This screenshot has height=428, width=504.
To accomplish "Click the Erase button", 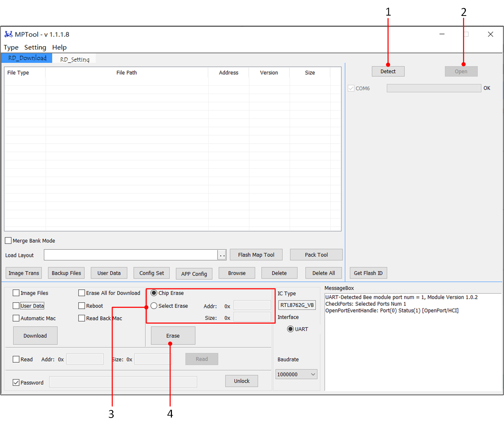I will 173,335.
